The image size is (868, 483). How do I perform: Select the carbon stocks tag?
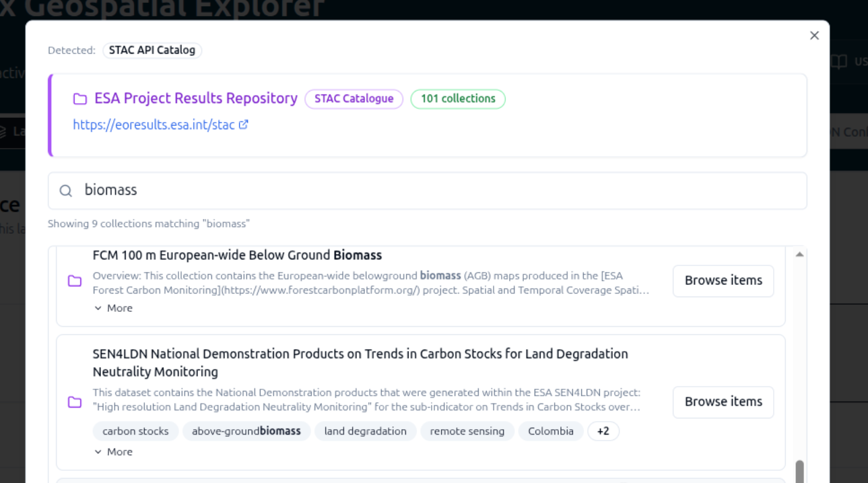[x=135, y=431]
